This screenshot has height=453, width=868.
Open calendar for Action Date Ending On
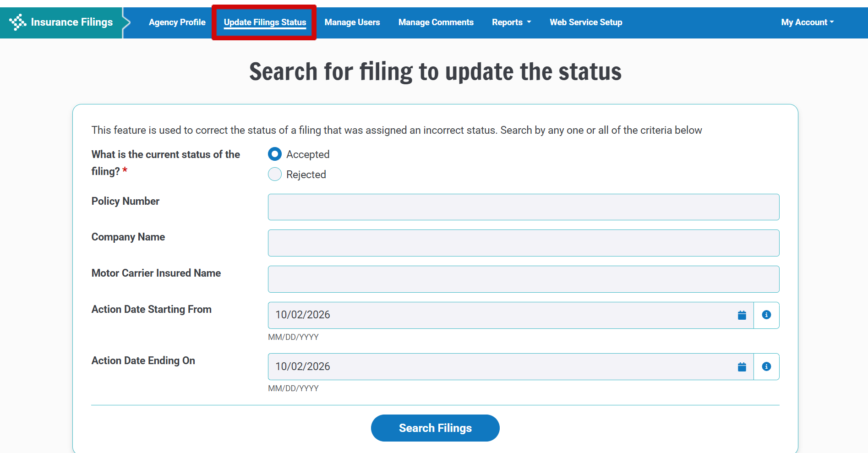tap(742, 367)
